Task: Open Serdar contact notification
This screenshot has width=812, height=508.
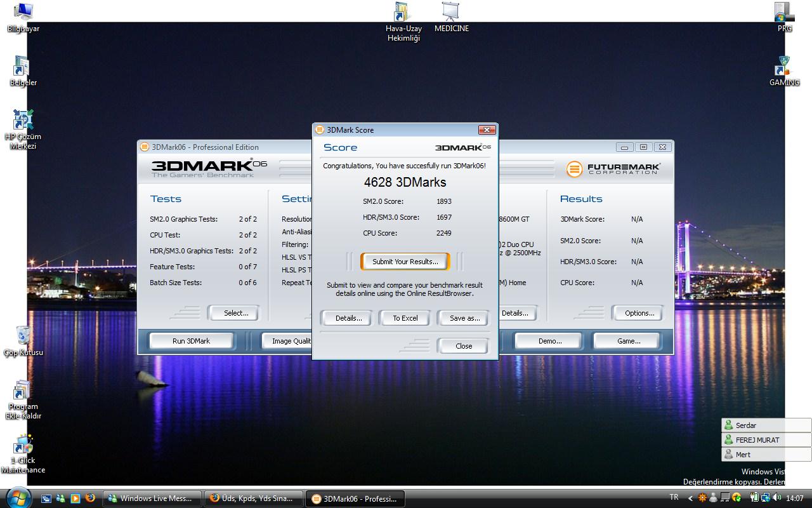Action: [766, 425]
